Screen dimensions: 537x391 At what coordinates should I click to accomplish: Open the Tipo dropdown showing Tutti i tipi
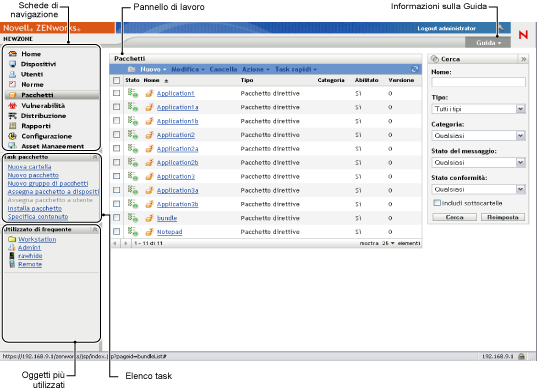[x=478, y=109]
